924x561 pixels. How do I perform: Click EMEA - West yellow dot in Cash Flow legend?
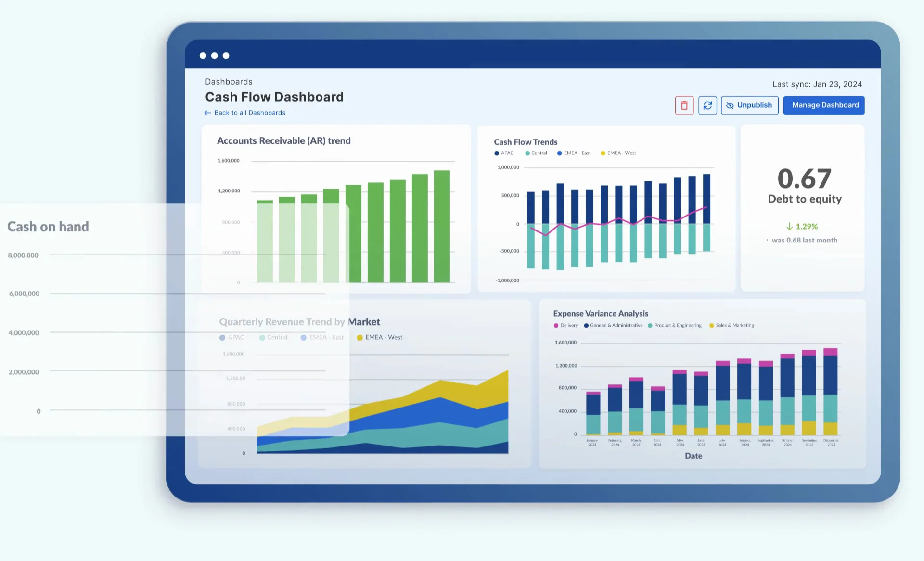coord(603,153)
